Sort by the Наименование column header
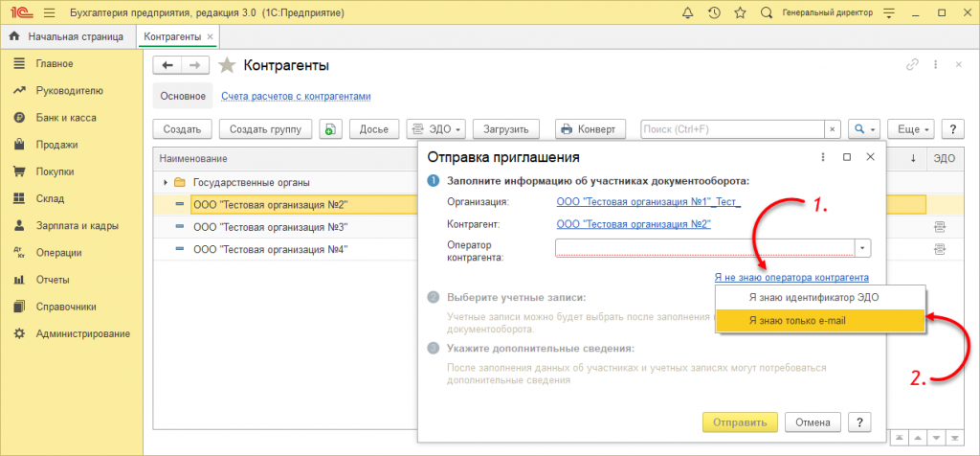This screenshot has height=456, width=980. (193, 159)
